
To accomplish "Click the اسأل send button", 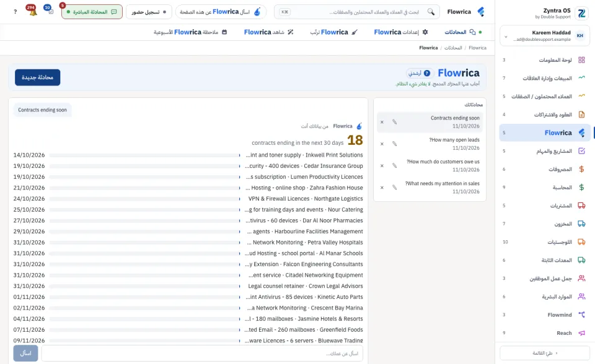I will click(25, 353).
